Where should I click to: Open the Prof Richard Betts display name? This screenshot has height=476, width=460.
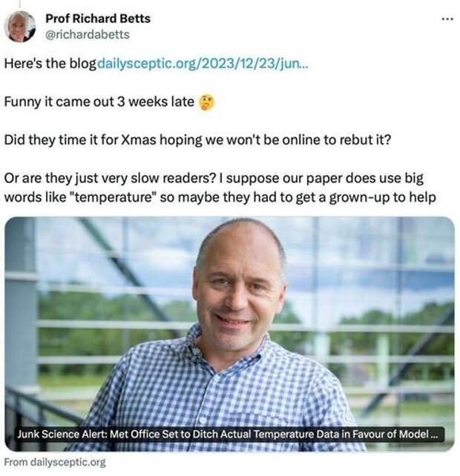pyautogui.click(x=98, y=19)
